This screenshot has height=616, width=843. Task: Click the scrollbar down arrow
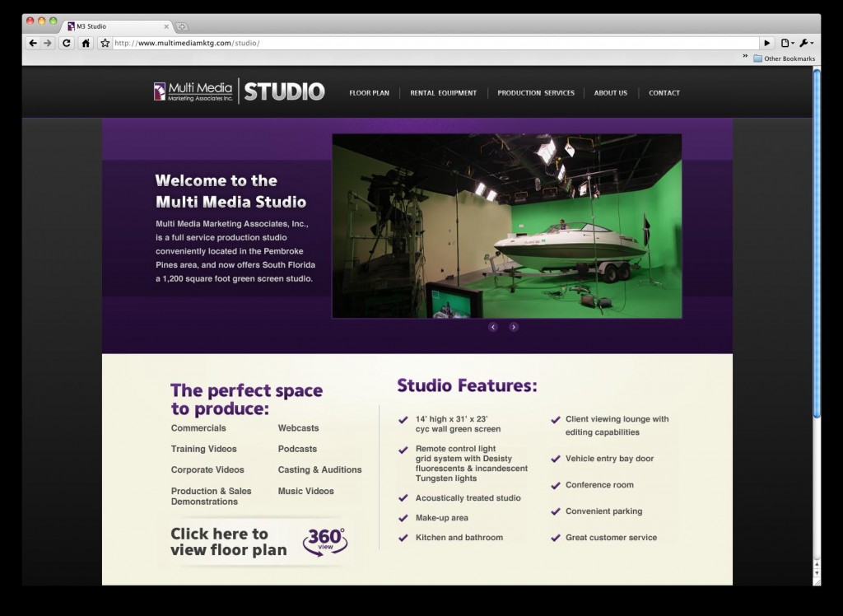pos(817,574)
